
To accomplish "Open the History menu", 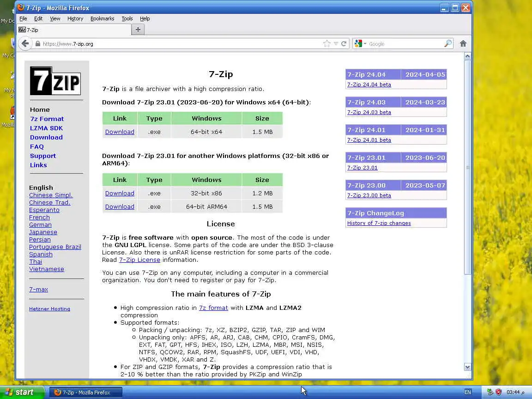I will pyautogui.click(x=75, y=18).
